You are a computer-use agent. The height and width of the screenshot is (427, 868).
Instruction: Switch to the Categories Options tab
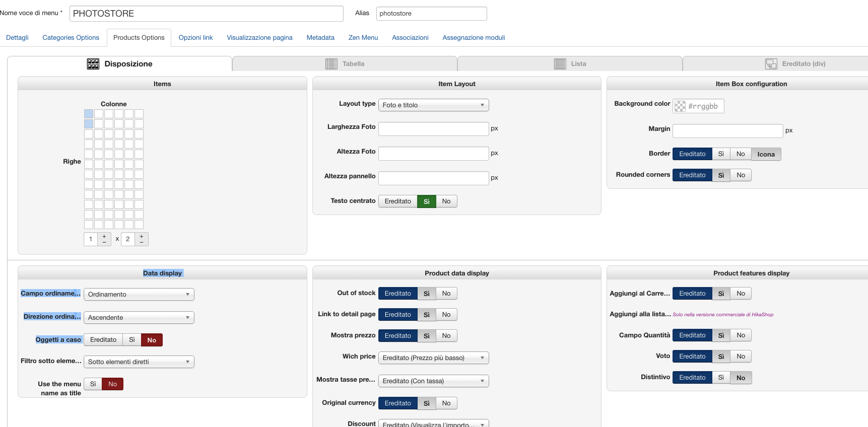[71, 38]
